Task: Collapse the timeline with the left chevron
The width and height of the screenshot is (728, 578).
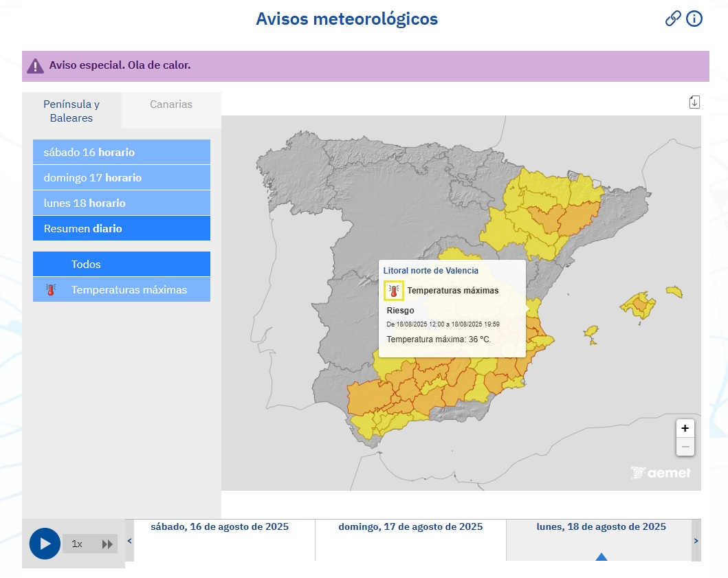Action: pos(129,541)
